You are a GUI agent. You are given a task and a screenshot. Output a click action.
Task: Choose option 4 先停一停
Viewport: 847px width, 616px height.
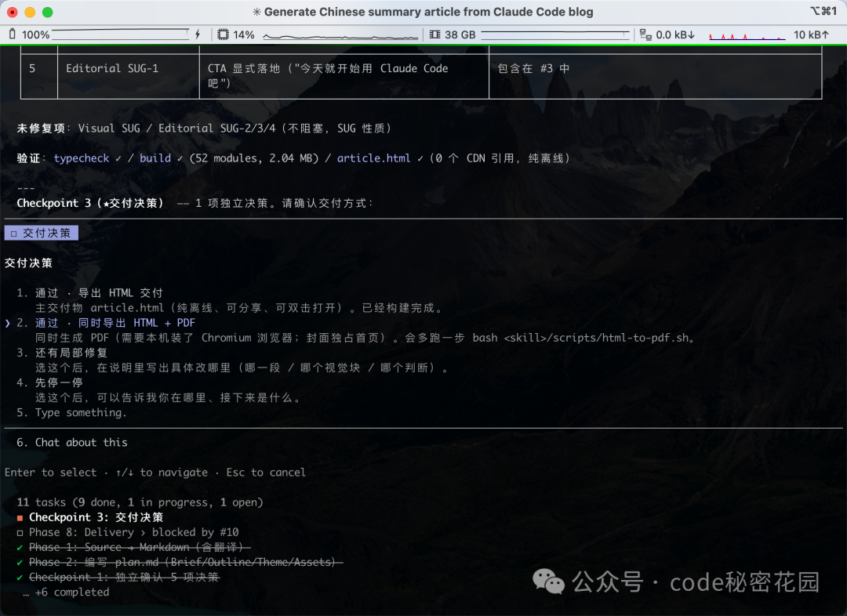pos(49,382)
